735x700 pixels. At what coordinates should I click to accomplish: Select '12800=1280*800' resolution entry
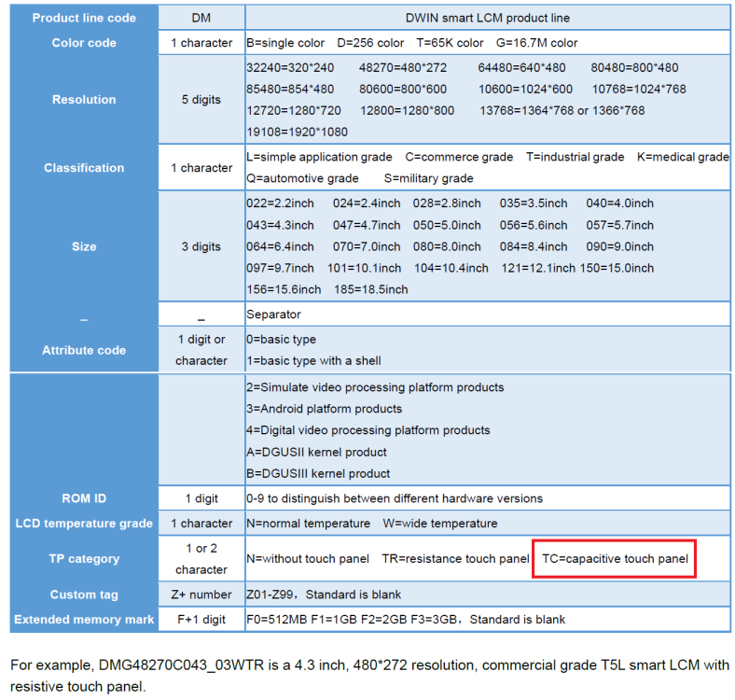(407, 111)
